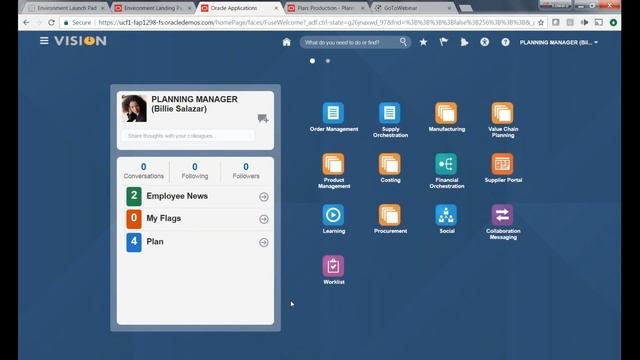640x360 pixels.
Task: Open the Supply Orchestration icon
Action: pyautogui.click(x=389, y=113)
